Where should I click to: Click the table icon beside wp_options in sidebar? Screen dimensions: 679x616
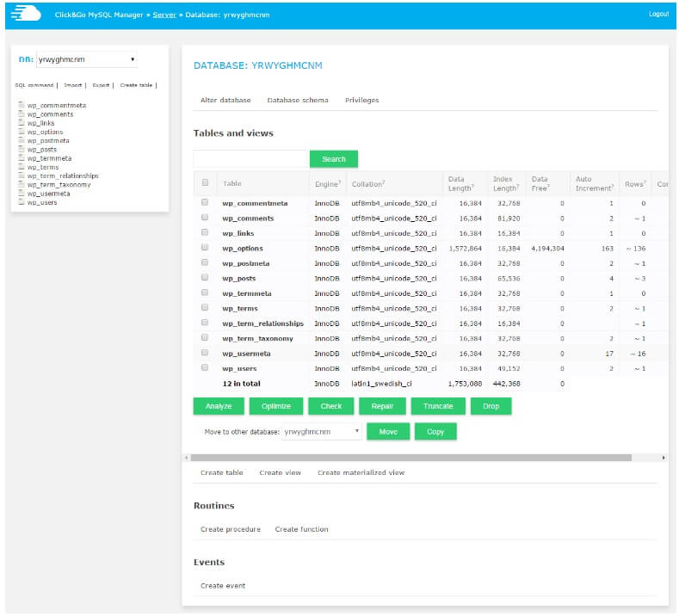pyautogui.click(x=22, y=132)
